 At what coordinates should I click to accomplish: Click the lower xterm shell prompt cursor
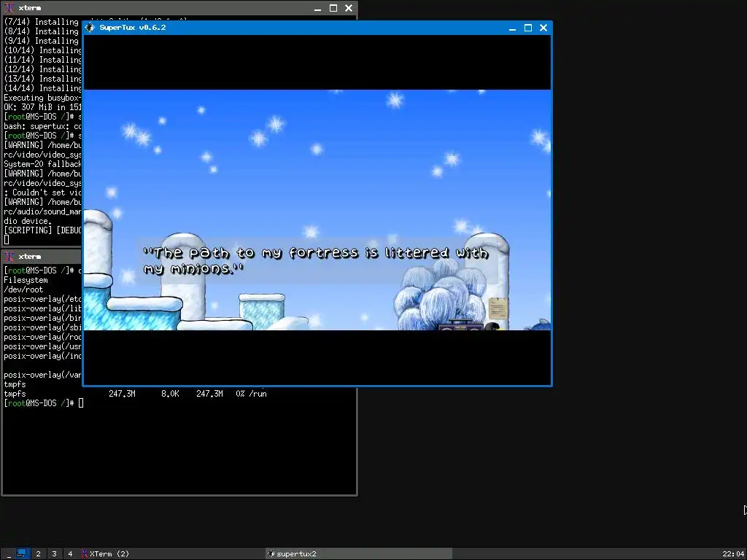[x=81, y=403]
